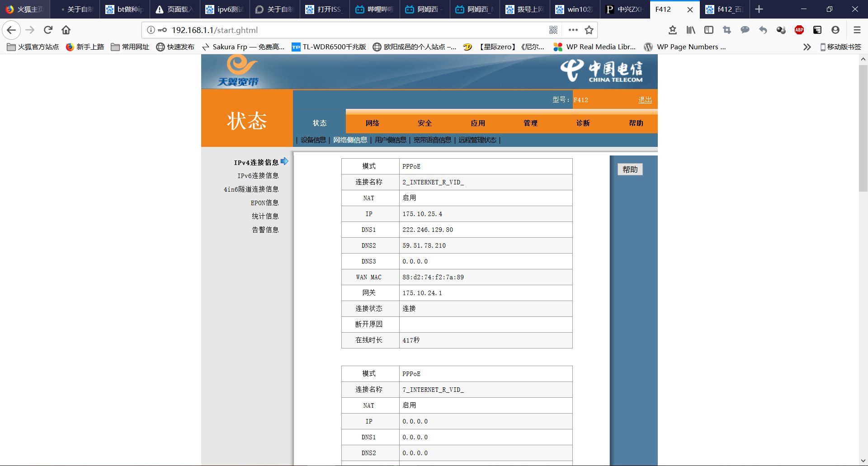Viewport: 868px width, 466px height.
Task: Open the Adblock Plus extension icon
Action: 799,30
